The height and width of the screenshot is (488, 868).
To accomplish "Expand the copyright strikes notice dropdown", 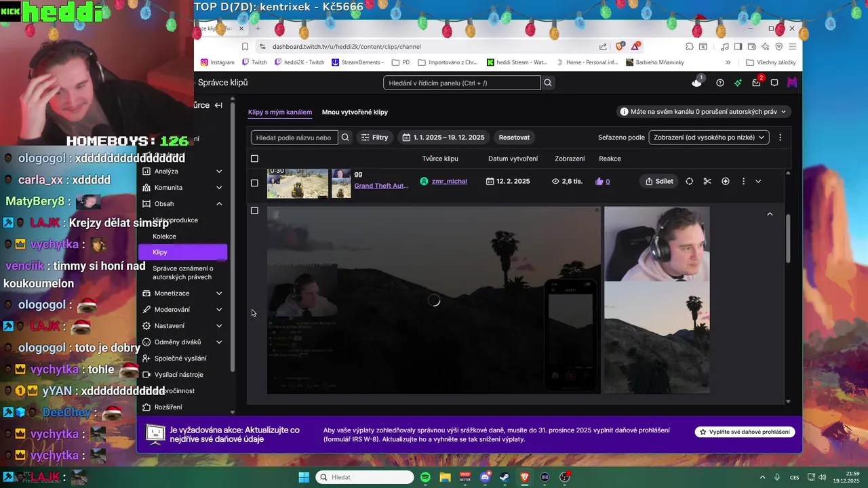I will pyautogui.click(x=704, y=112).
